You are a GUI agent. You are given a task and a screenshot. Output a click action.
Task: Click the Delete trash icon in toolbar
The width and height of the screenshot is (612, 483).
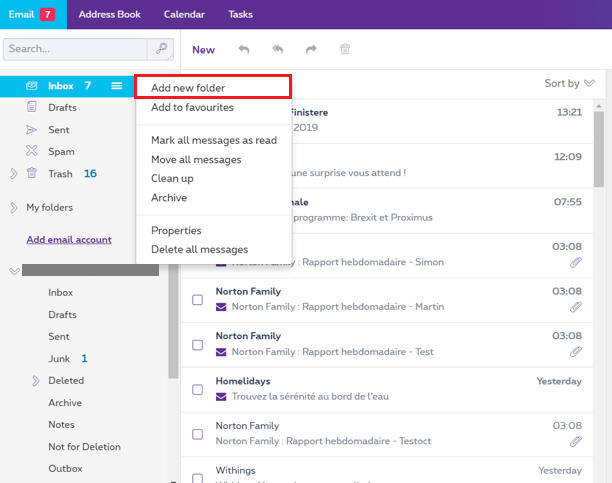(345, 49)
